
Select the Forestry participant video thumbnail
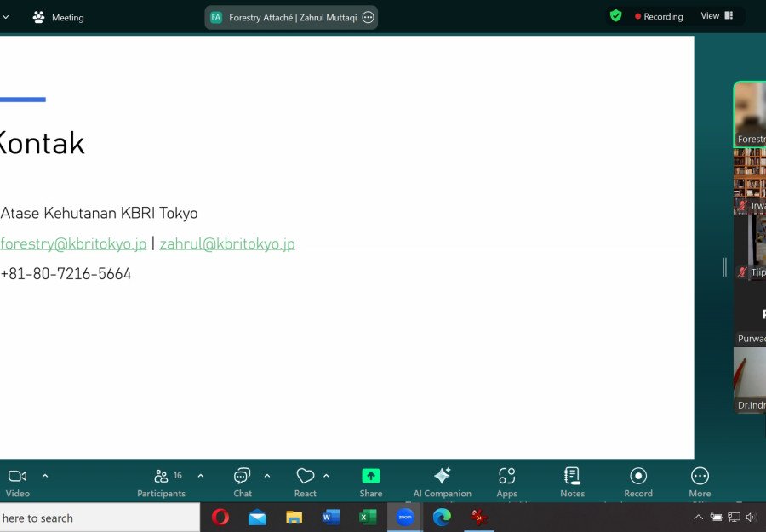pyautogui.click(x=750, y=114)
